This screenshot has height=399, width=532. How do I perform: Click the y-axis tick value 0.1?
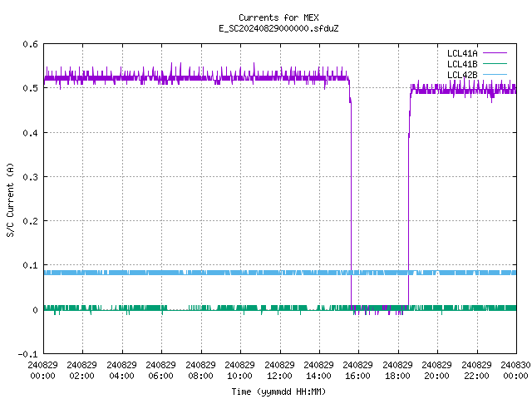(30, 265)
